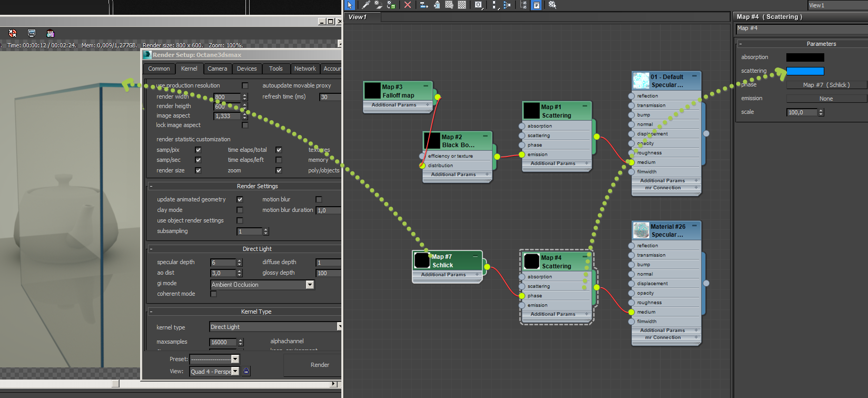Uncheck the samp/pix statistic checkbox
This screenshot has width=868, height=398.
[198, 150]
